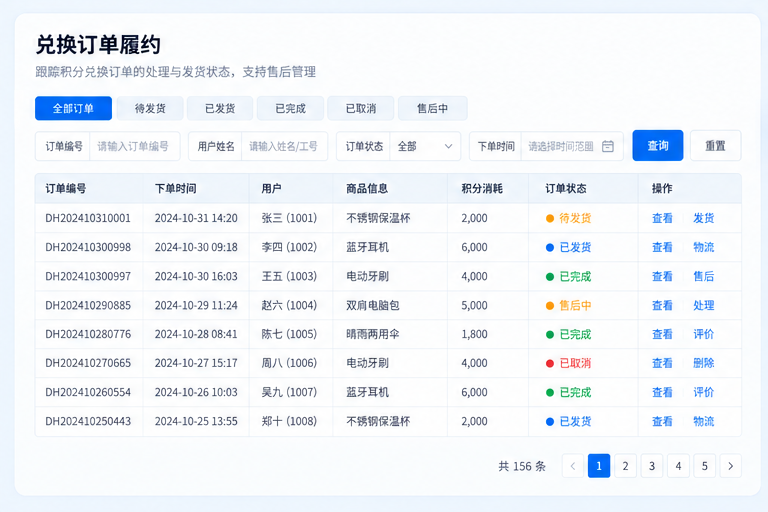Click the 赵六 (1004) user cell
768x512 pixels.
[289, 305]
